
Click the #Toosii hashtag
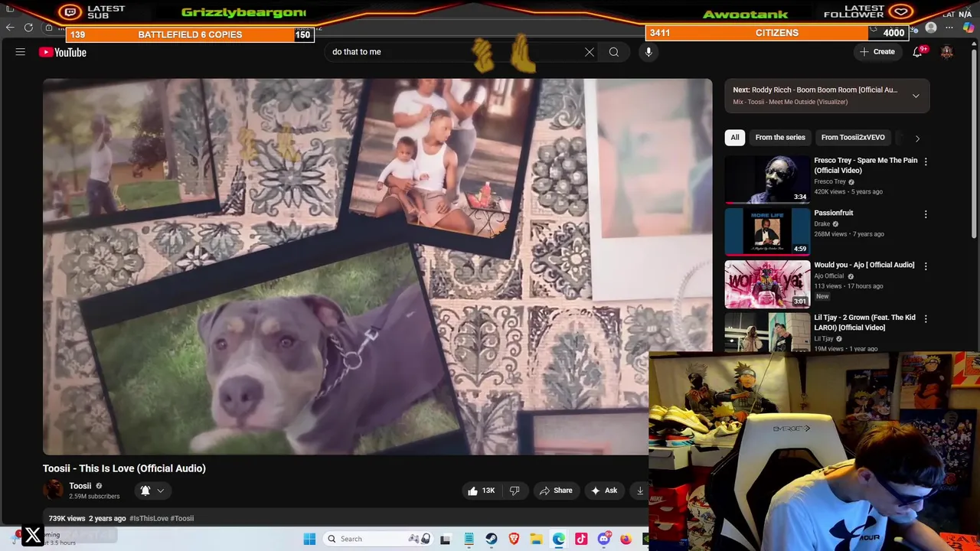point(182,518)
